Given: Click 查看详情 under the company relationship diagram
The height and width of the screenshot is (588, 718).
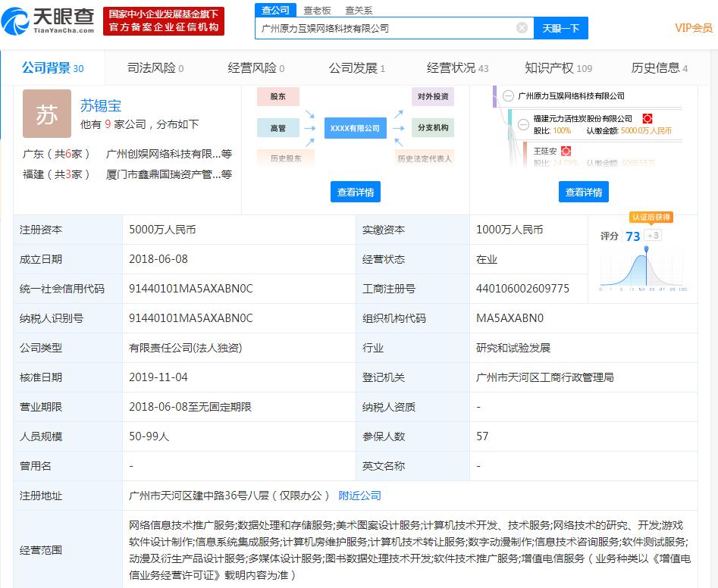Looking at the screenshot, I should coord(356,192).
